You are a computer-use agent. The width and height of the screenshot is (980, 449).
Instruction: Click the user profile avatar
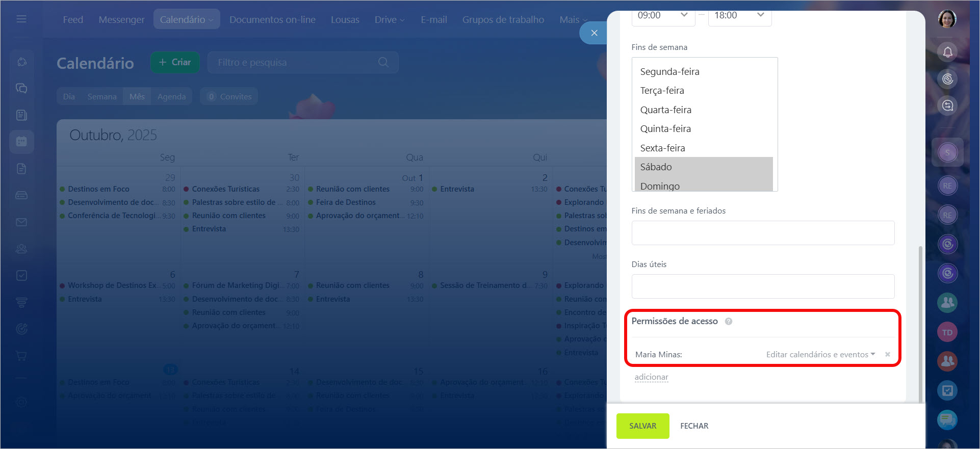point(947,19)
